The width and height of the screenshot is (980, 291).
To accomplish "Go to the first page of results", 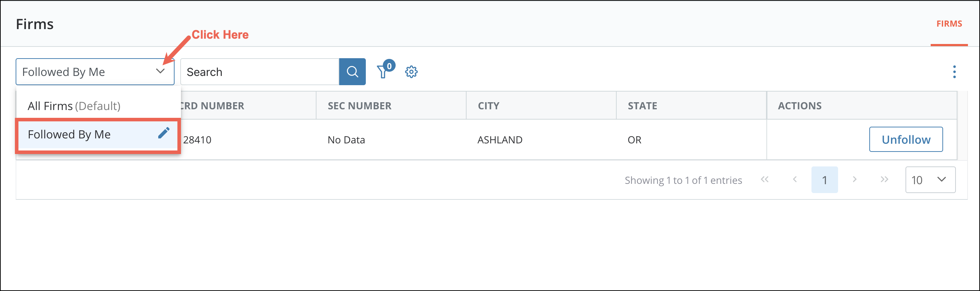I will pos(765,180).
